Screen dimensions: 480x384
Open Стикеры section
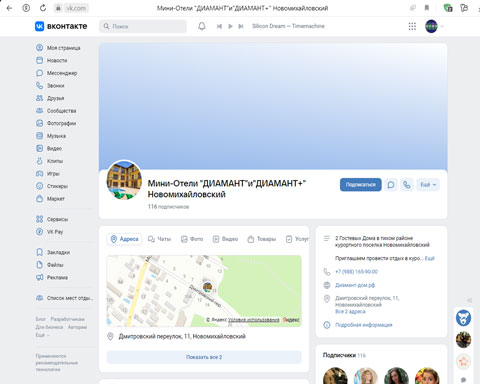[x=52, y=186]
